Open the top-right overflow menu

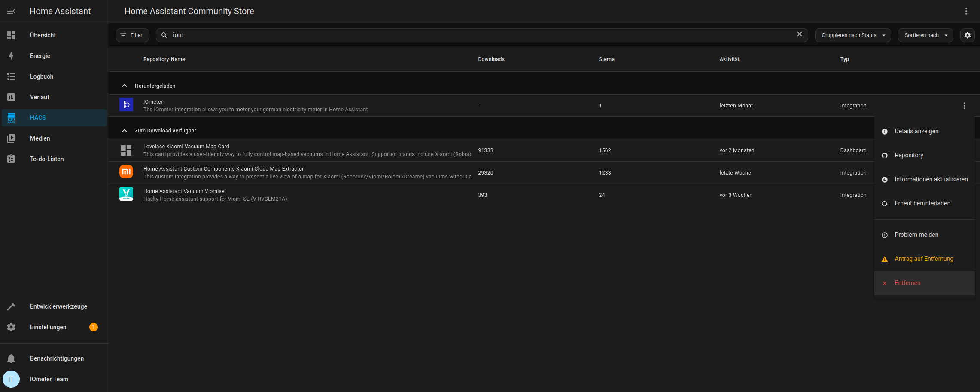pyautogui.click(x=966, y=11)
